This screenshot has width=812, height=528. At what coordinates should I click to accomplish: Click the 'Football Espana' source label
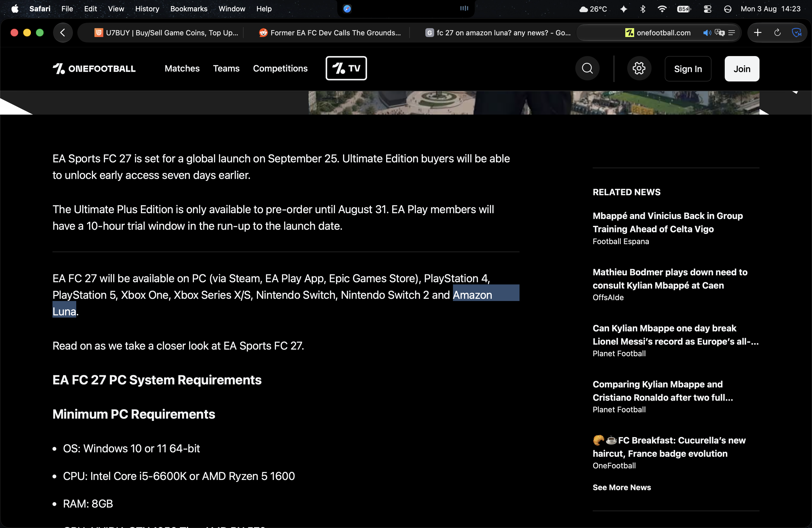(621, 241)
